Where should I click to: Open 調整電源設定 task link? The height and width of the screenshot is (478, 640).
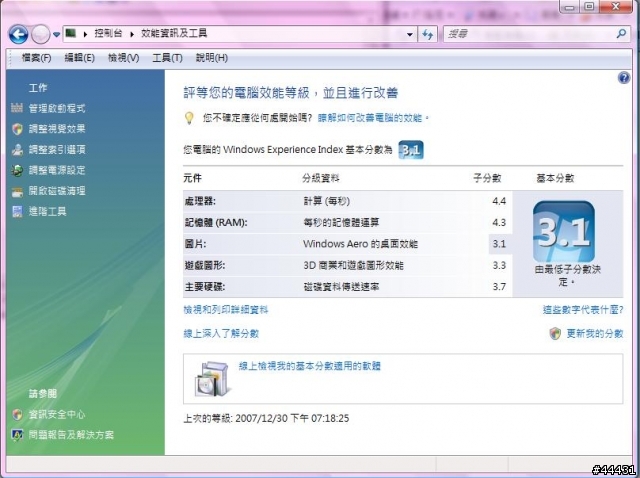(x=57, y=170)
